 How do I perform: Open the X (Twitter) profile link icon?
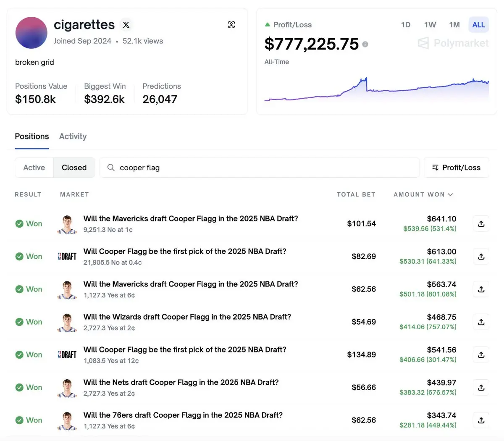tap(126, 25)
